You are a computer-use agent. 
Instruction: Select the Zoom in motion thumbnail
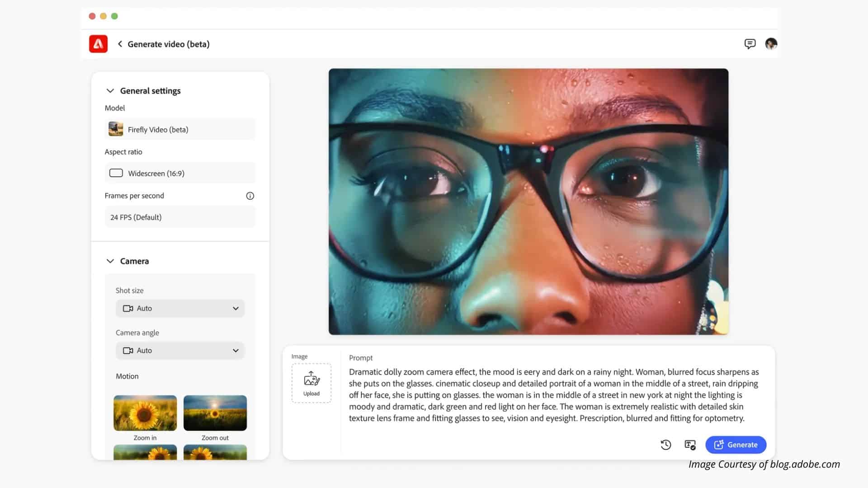pos(145,413)
